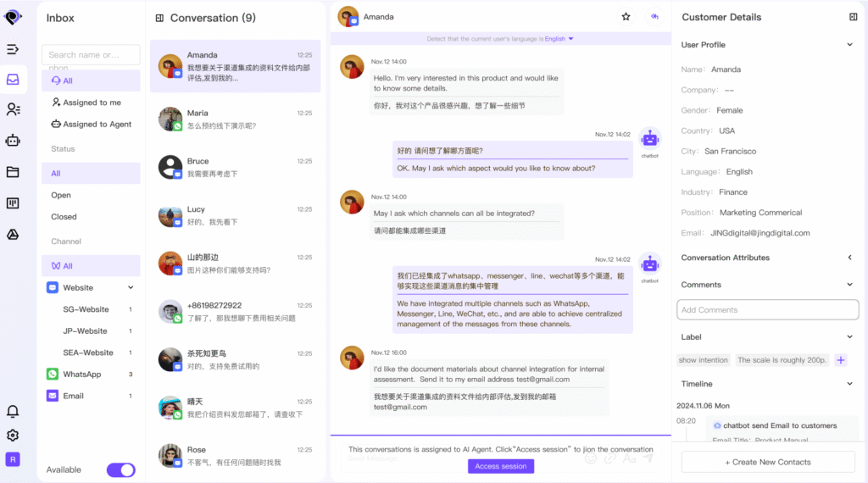This screenshot has width=868, height=483.
Task: Expand the Website channel list
Action: pyautogui.click(x=131, y=288)
